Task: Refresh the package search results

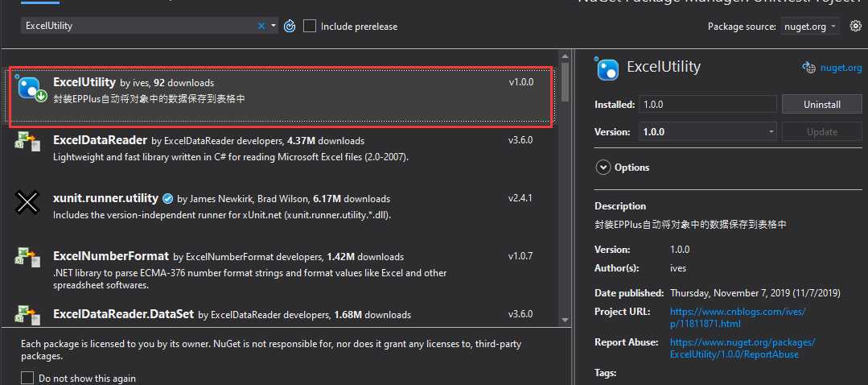Action: click(x=290, y=26)
